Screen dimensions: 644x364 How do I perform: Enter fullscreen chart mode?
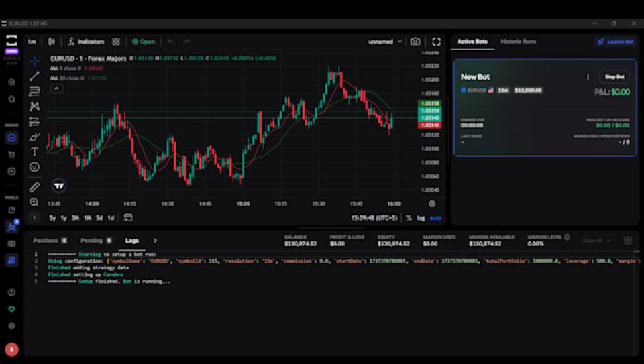[437, 42]
